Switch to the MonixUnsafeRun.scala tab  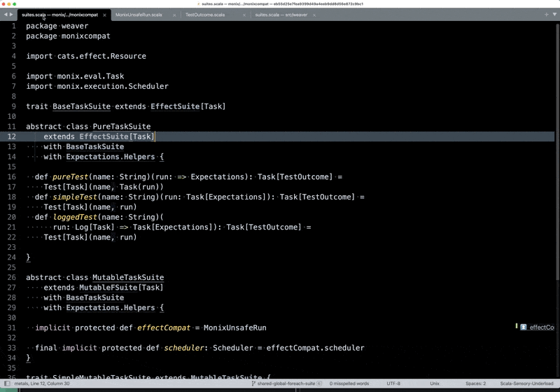click(139, 14)
